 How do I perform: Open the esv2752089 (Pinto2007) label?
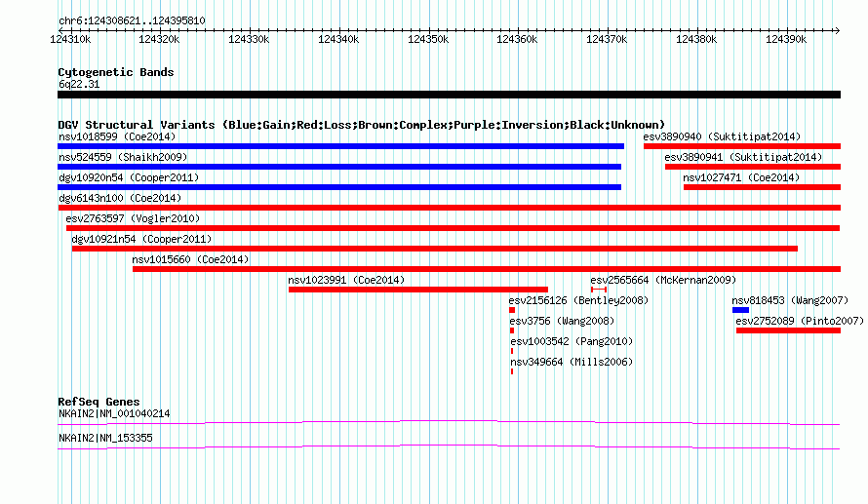(800, 321)
